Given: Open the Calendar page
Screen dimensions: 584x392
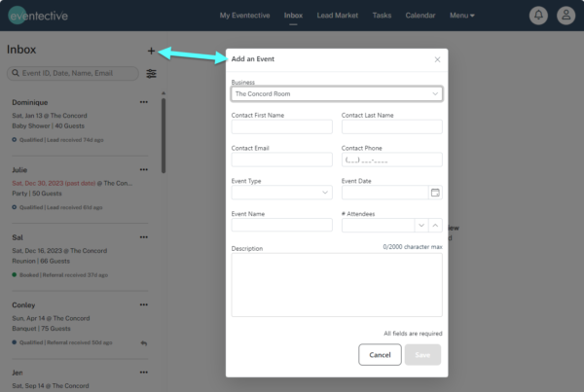Looking at the screenshot, I should tap(420, 16).
